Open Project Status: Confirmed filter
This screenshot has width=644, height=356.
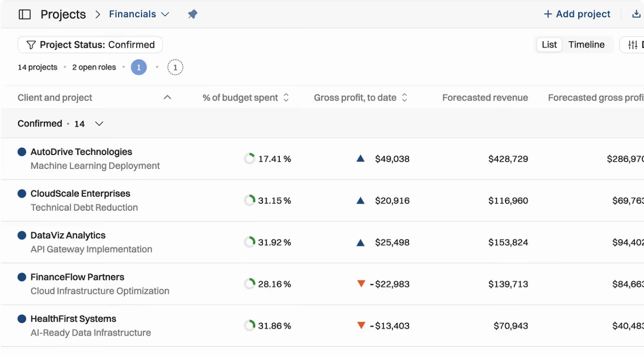(x=90, y=45)
